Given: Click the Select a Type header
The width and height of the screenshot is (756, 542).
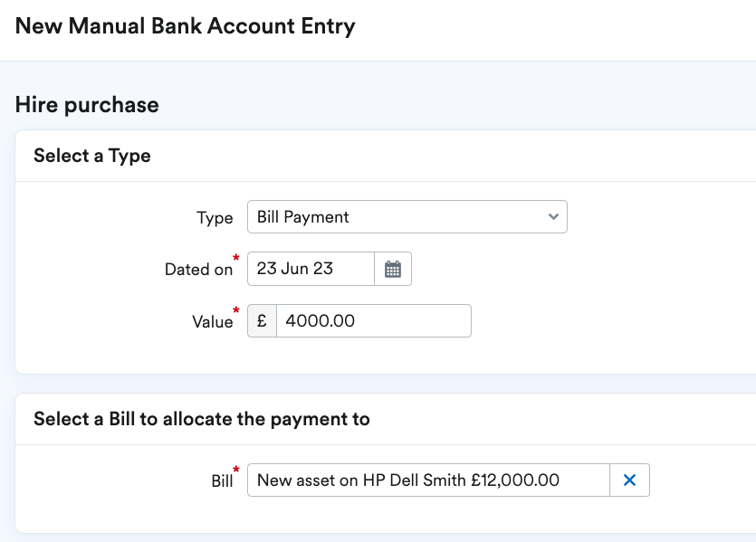Looking at the screenshot, I should coord(91,156).
